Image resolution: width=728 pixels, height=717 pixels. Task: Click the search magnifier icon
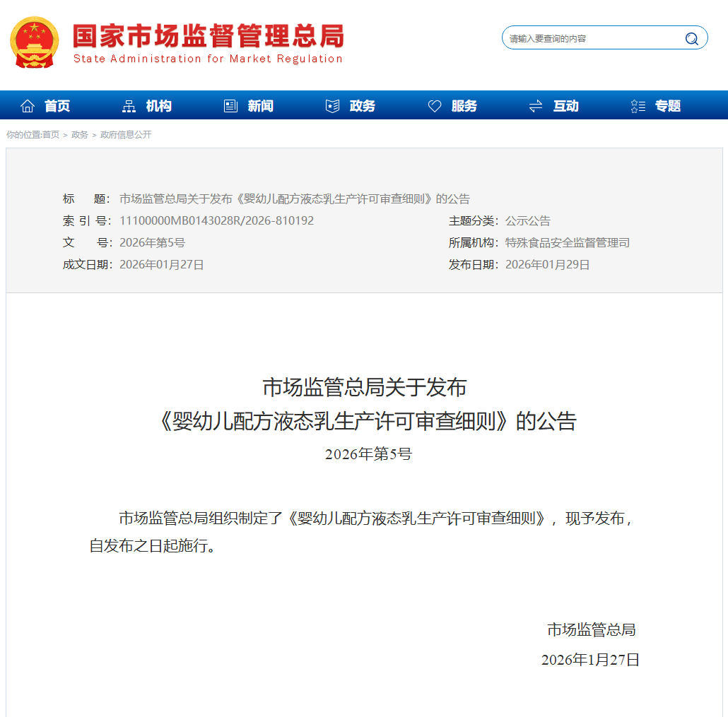pyautogui.click(x=691, y=38)
